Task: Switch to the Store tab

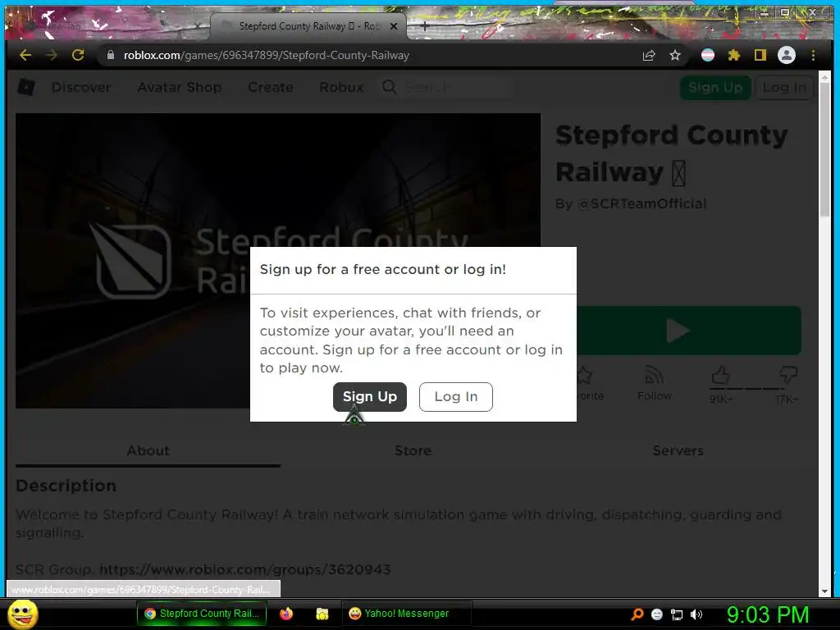Action: [x=413, y=450]
